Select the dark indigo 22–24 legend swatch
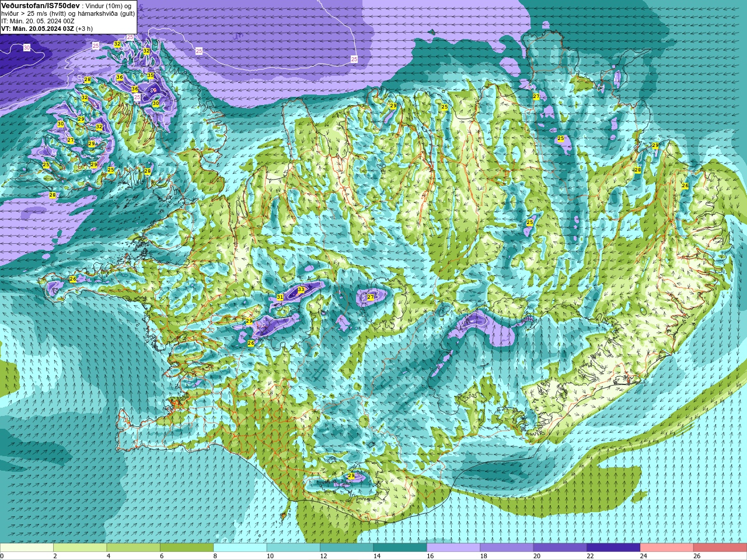The image size is (747, 560). [613, 548]
